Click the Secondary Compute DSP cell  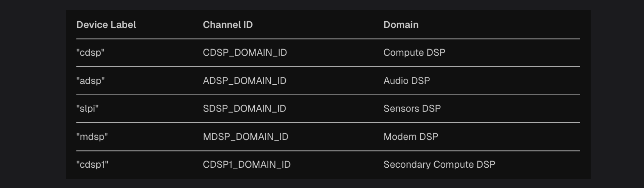[x=439, y=165]
